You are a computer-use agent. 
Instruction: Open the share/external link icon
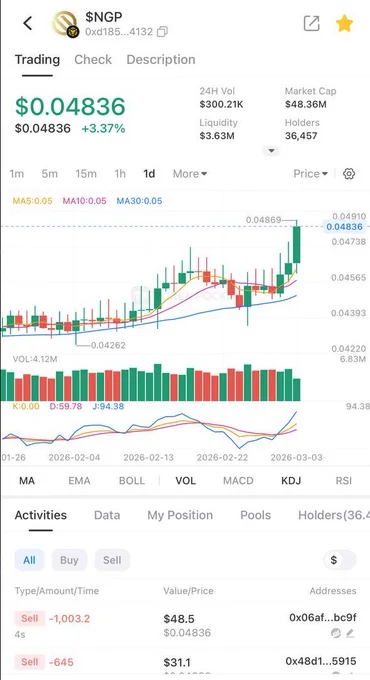(311, 23)
